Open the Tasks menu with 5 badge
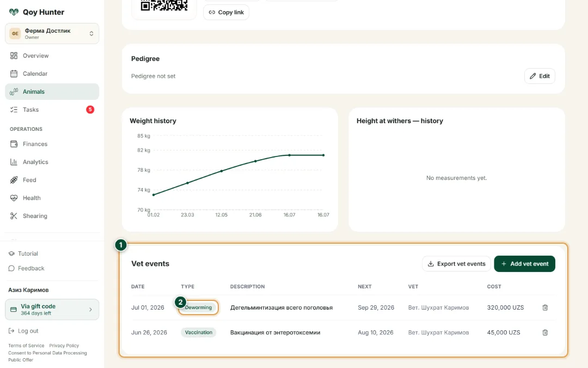This screenshot has height=368, width=588. point(52,110)
